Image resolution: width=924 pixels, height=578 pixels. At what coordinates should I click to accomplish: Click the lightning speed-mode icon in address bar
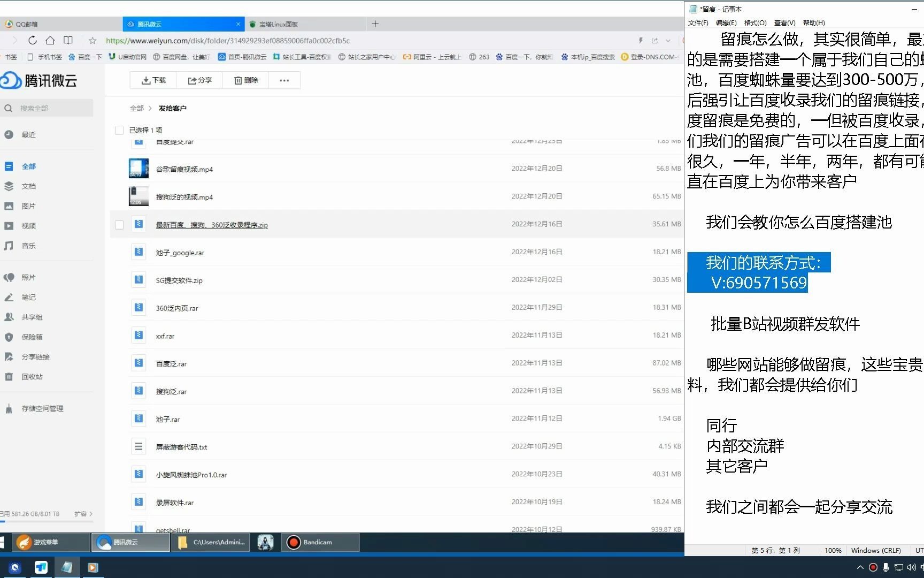[x=641, y=41]
